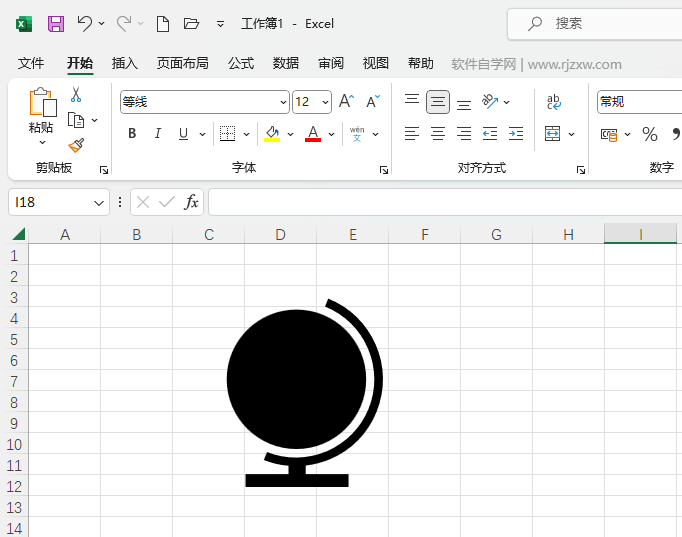Customize Quick Access Toolbar arrow

tap(221, 24)
